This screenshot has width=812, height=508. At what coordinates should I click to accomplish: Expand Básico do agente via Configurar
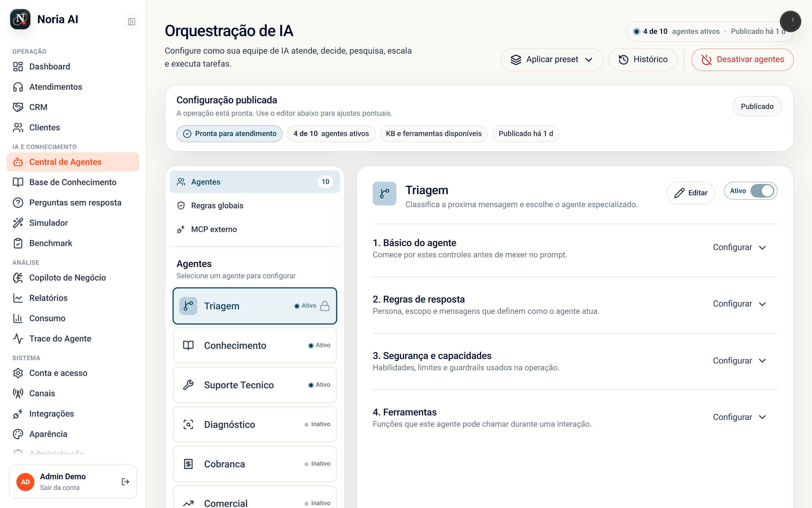740,247
